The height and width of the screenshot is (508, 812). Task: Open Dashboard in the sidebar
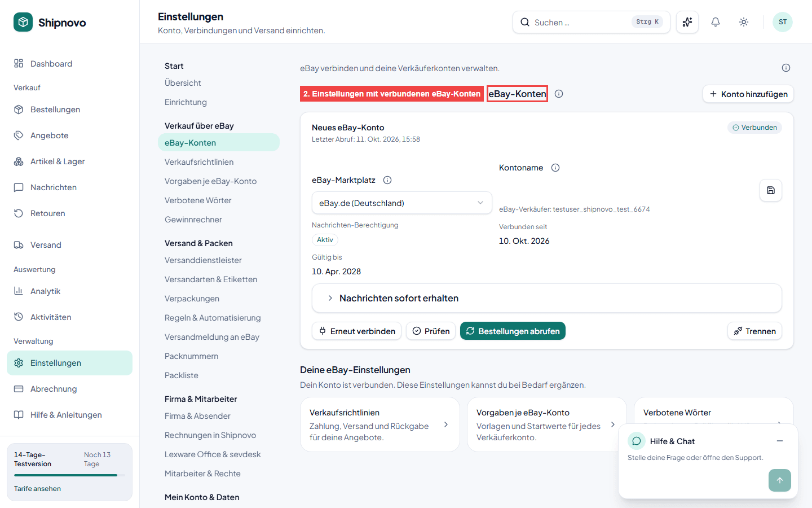click(x=69, y=64)
